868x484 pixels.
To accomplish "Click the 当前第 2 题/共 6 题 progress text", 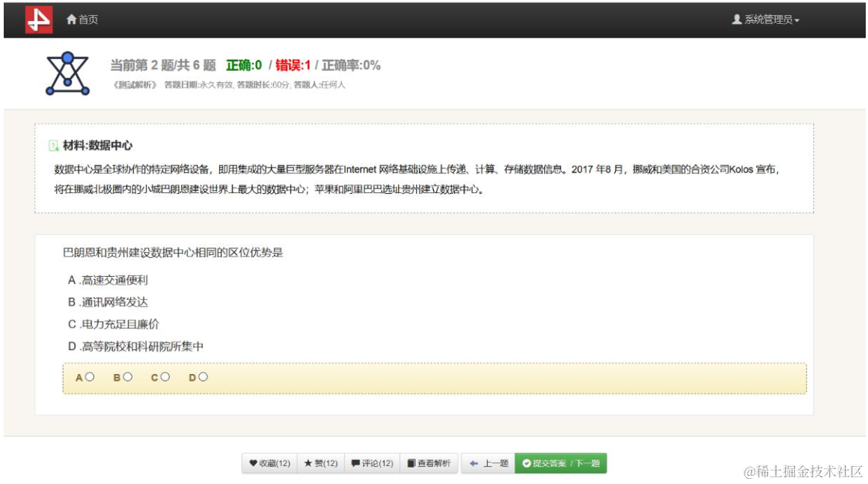I will (x=163, y=65).
